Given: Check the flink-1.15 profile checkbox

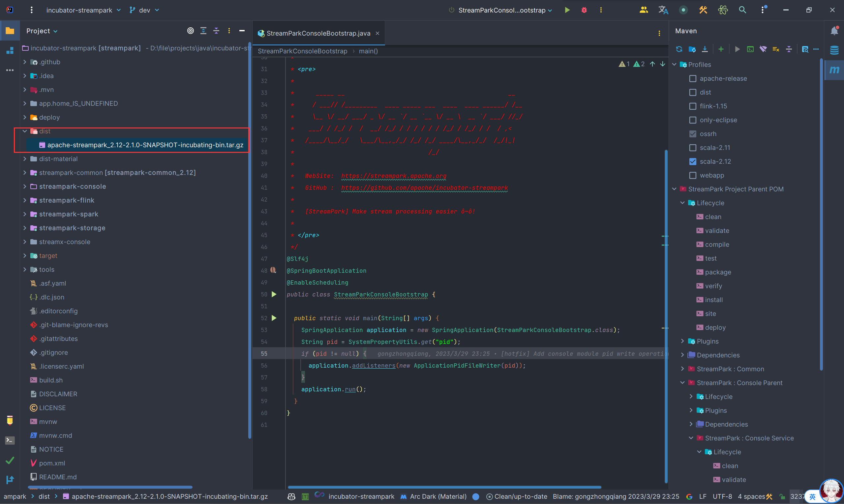Looking at the screenshot, I should [x=692, y=106].
